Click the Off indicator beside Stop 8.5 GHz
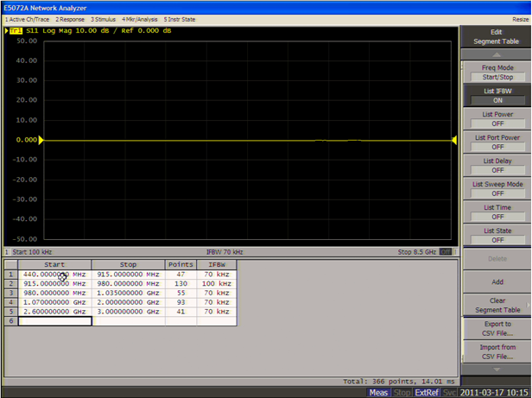Screen dimensions: 532x398 coord(445,252)
